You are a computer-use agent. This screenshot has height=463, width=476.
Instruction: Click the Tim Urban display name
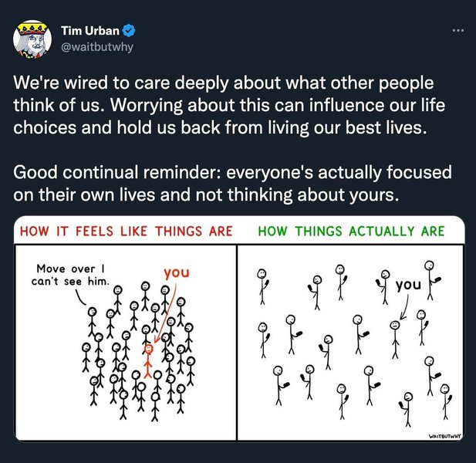[91, 32]
